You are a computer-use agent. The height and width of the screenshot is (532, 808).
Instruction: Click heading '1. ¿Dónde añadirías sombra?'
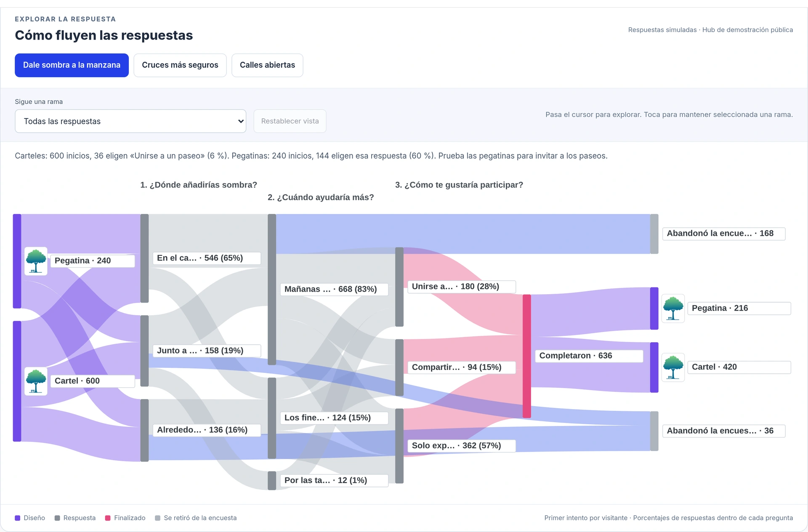(x=199, y=185)
